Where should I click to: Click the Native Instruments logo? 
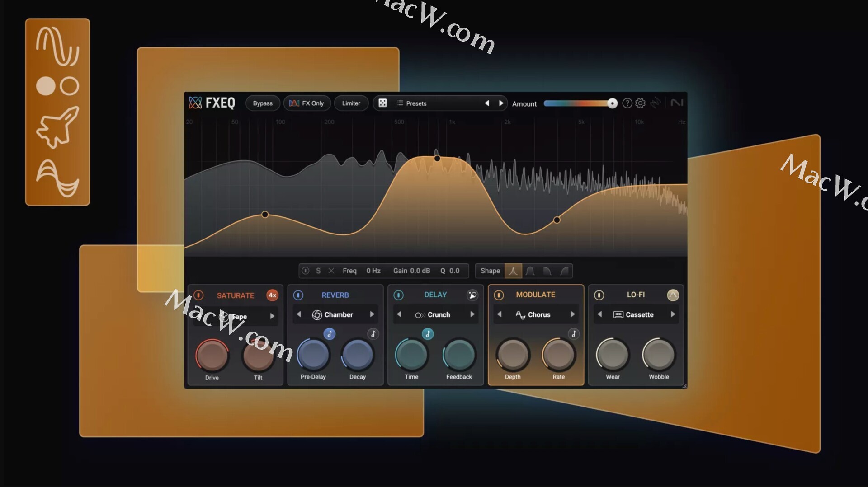[677, 103]
